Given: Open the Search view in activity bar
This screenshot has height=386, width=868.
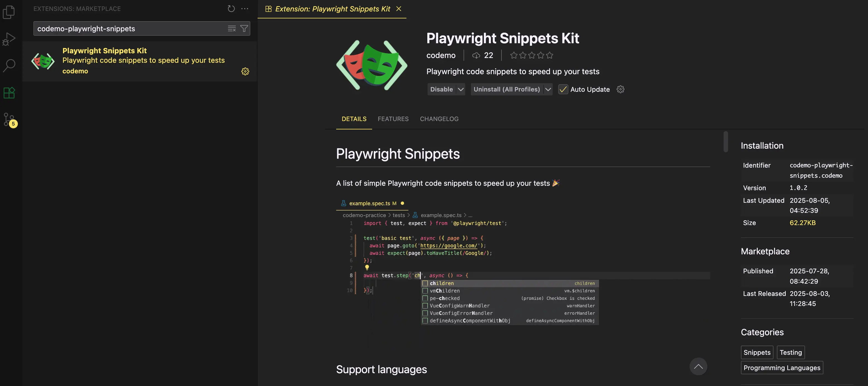Looking at the screenshot, I should pyautogui.click(x=9, y=65).
